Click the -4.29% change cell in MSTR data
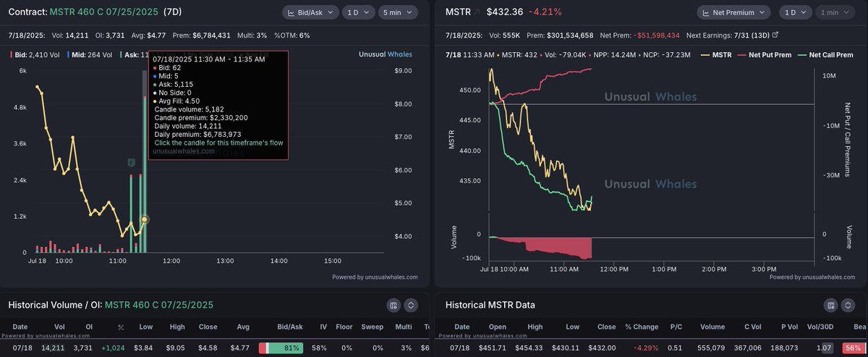This screenshot has width=868, height=357. [x=647, y=348]
